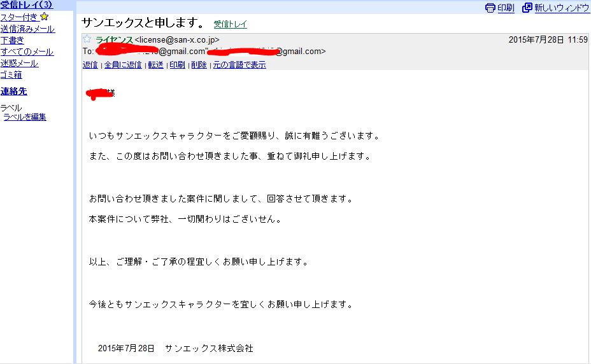Click the yellow star beside スター付き

(44, 17)
